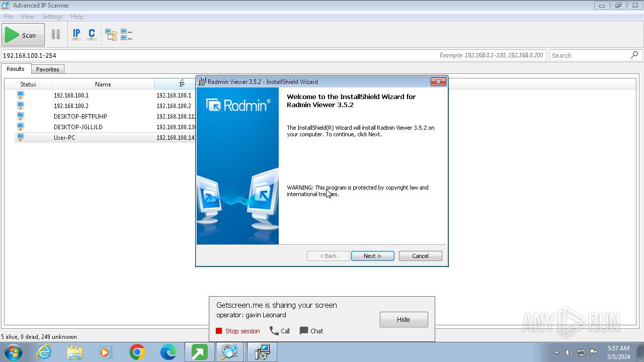Switch to Advanced IP Scanner taskbar button
The image size is (644, 362).
(230, 352)
